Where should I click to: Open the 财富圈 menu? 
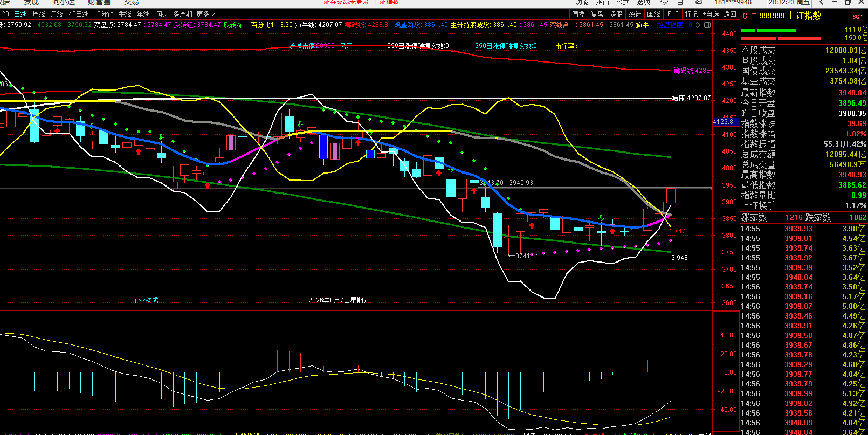tap(99, 3)
